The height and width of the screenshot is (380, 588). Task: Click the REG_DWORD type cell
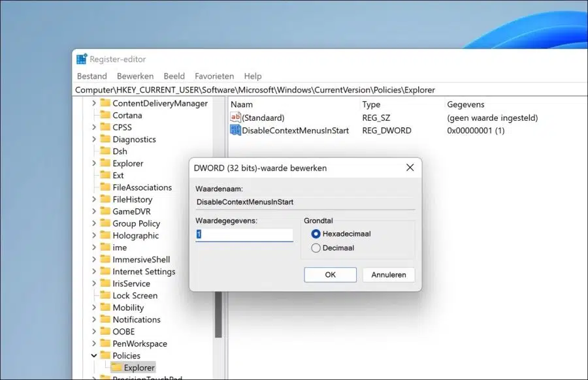[x=387, y=131]
